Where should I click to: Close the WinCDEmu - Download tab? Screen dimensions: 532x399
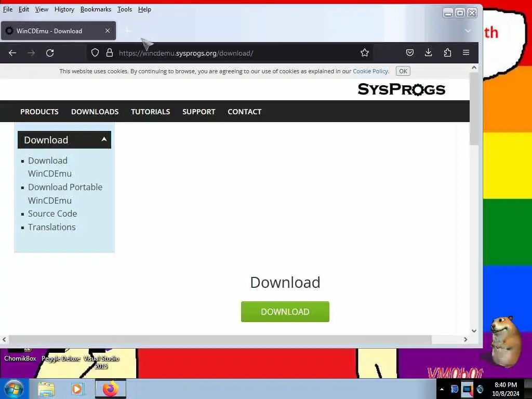(108, 31)
